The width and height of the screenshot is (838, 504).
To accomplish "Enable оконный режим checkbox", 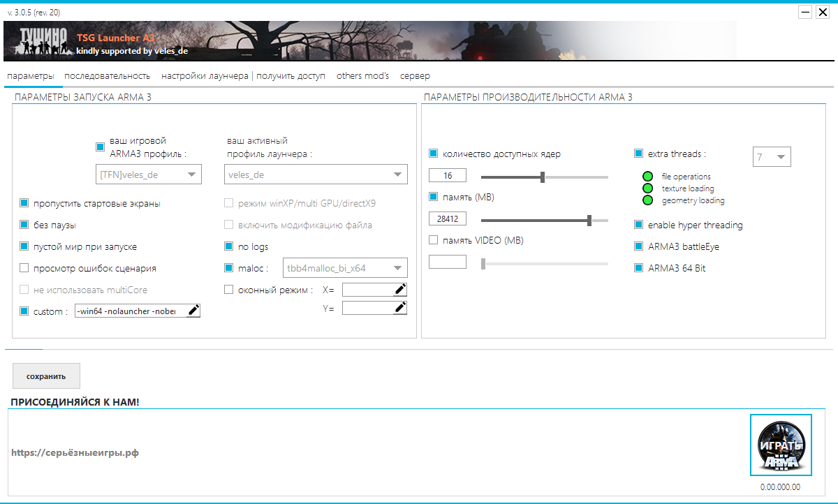I will pos(228,289).
